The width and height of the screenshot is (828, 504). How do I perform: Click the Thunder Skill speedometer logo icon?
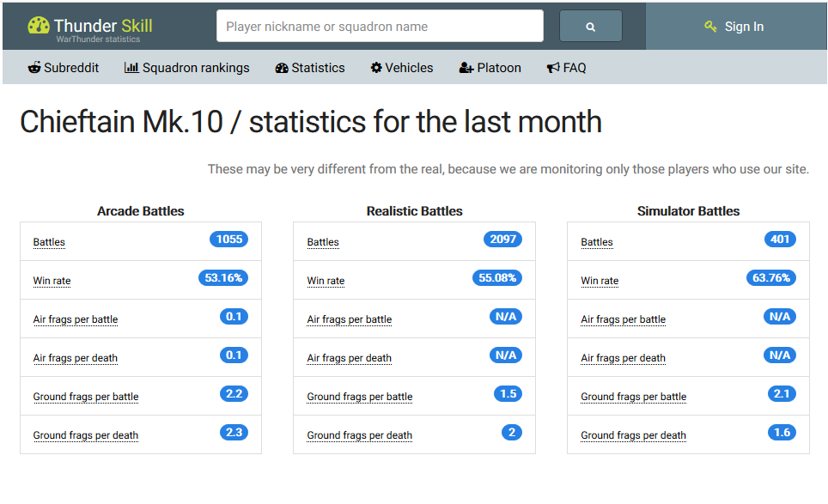38,25
